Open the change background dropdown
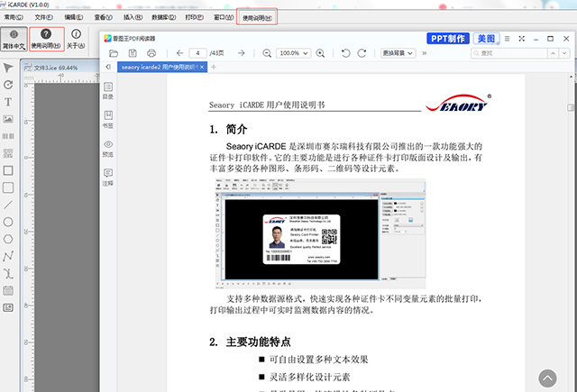Screen dimensions: 577x392 coord(398,53)
